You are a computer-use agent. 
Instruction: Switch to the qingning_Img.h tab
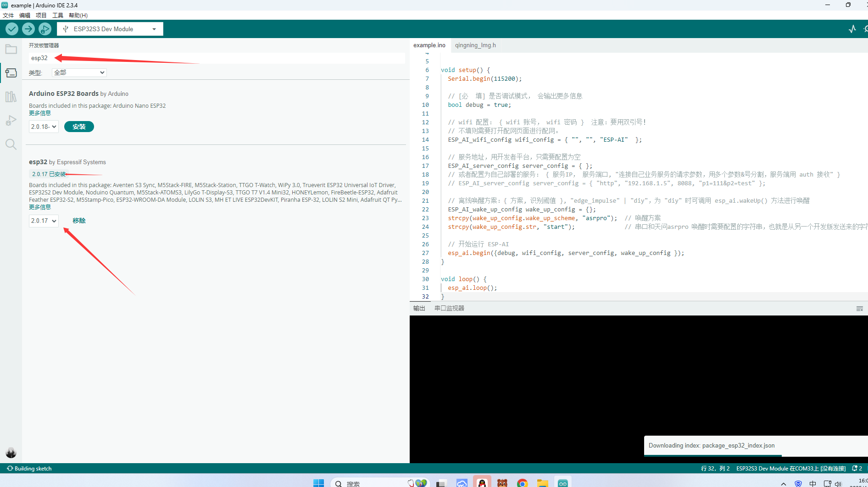click(x=475, y=45)
